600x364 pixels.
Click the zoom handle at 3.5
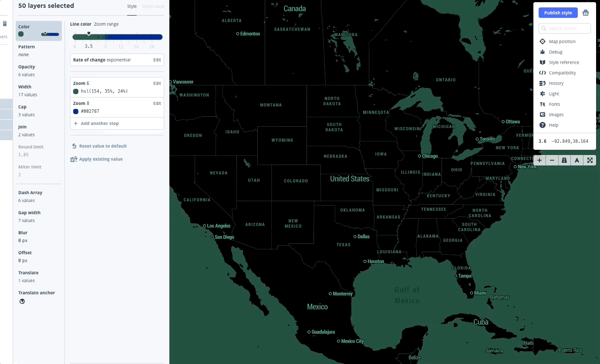click(x=89, y=33)
